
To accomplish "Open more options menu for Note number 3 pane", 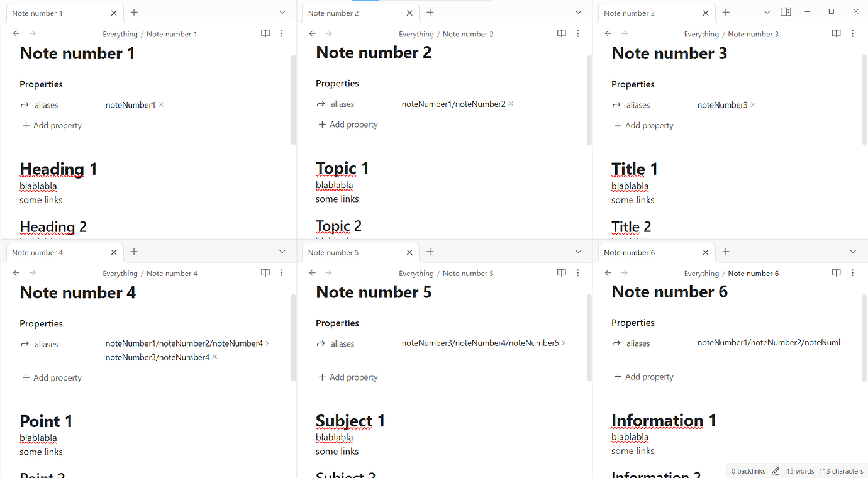I will (x=853, y=33).
